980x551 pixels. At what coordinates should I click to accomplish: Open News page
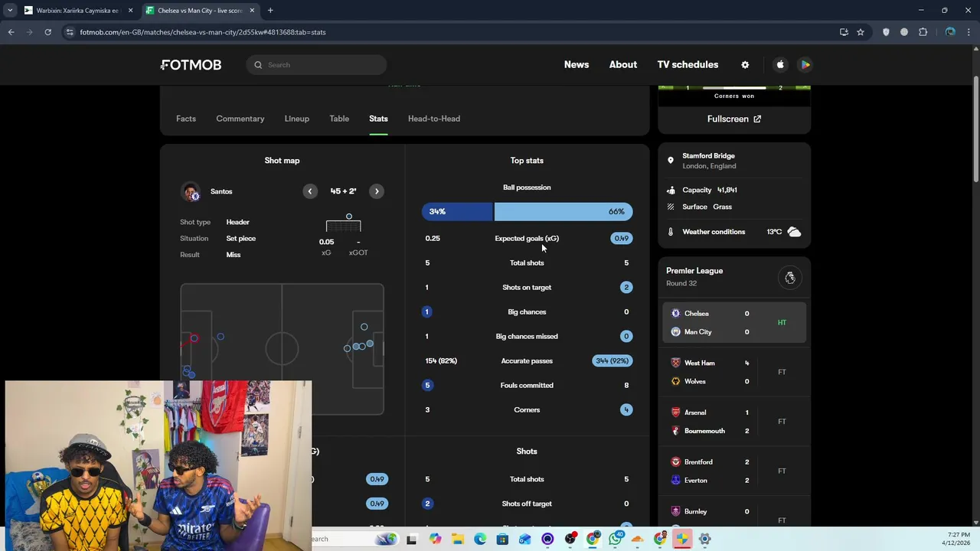tap(577, 65)
